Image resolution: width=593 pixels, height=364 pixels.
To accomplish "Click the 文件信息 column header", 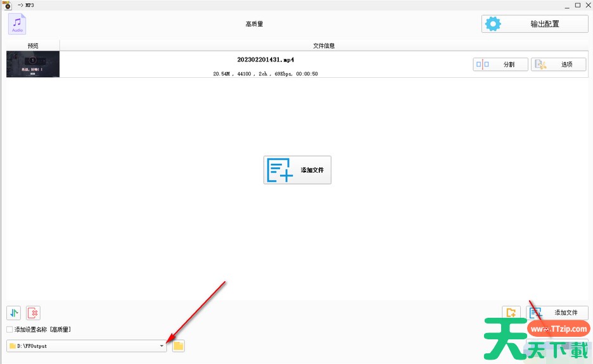I will point(324,46).
